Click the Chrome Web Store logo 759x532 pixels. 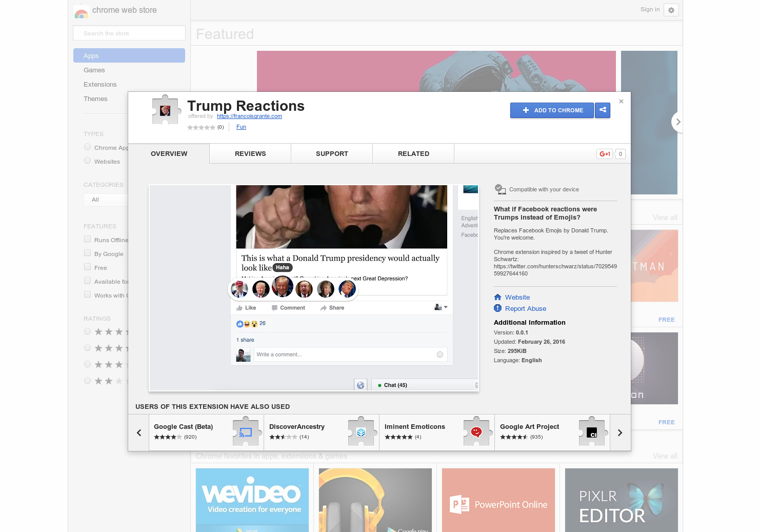(81, 11)
